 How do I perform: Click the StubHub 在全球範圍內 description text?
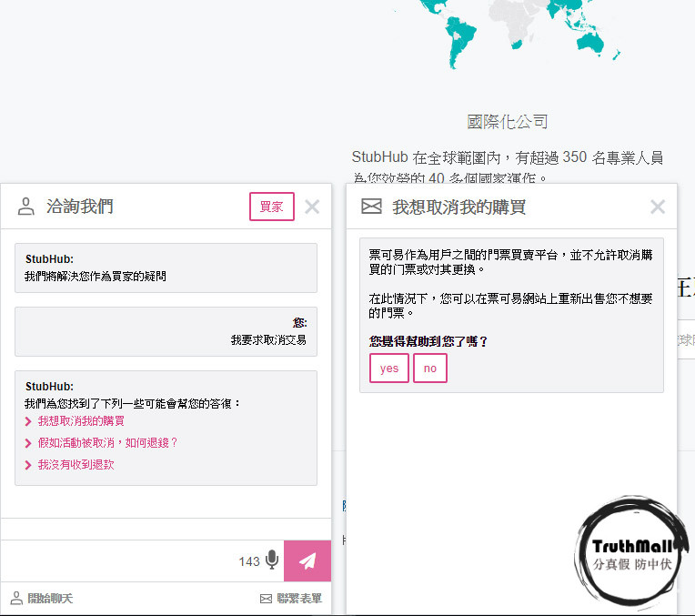[508, 167]
